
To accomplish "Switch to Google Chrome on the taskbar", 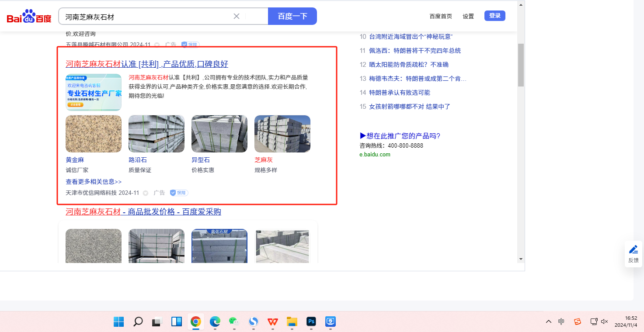I will tap(195, 322).
